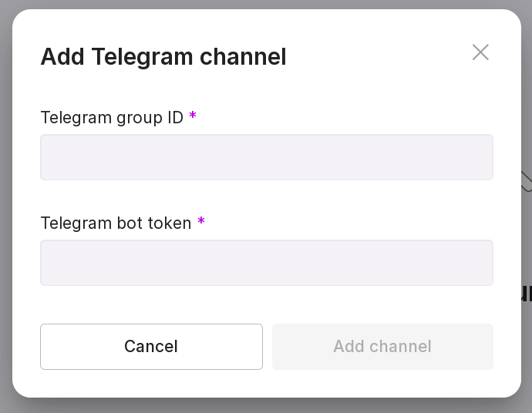Click the Add channel button
Image resolution: width=532 pixels, height=413 pixels.
click(382, 347)
